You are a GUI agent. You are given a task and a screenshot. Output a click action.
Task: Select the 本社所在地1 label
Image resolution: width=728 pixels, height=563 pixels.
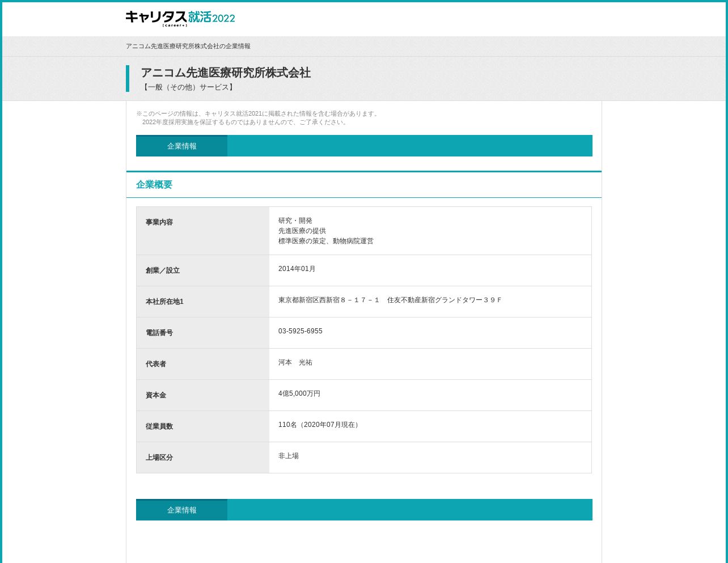[x=164, y=302]
